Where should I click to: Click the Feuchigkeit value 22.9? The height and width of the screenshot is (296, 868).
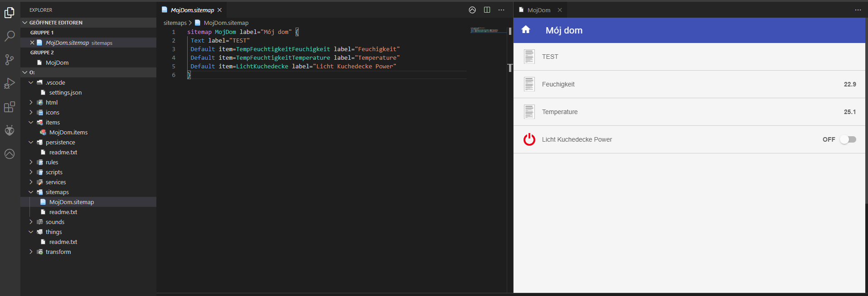[x=850, y=84]
